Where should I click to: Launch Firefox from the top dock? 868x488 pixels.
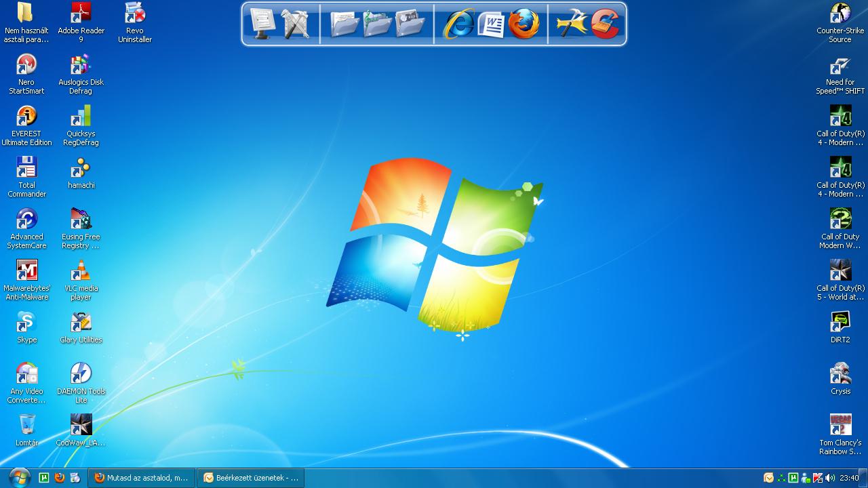pos(524,24)
